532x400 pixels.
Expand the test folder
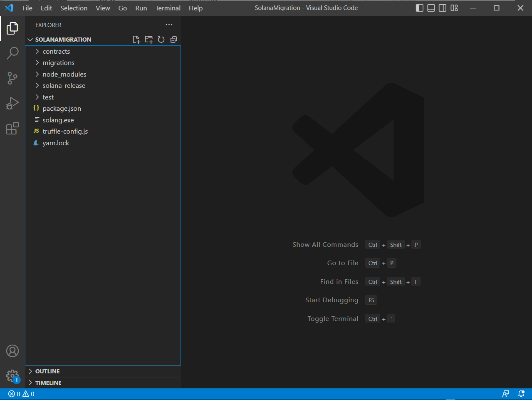tap(103, 97)
